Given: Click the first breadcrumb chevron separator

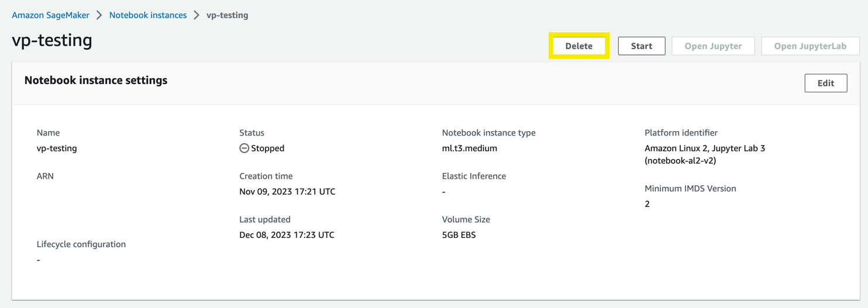Looking at the screenshot, I should coord(99,15).
